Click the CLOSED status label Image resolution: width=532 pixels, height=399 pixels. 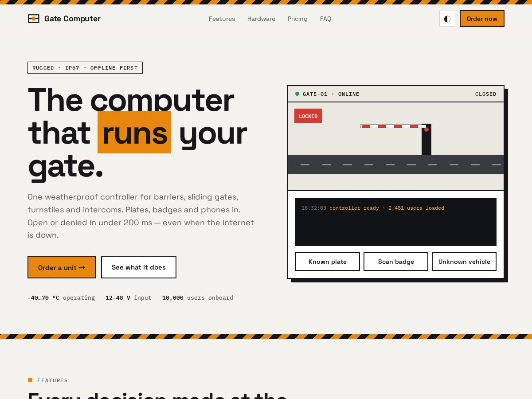(x=486, y=94)
